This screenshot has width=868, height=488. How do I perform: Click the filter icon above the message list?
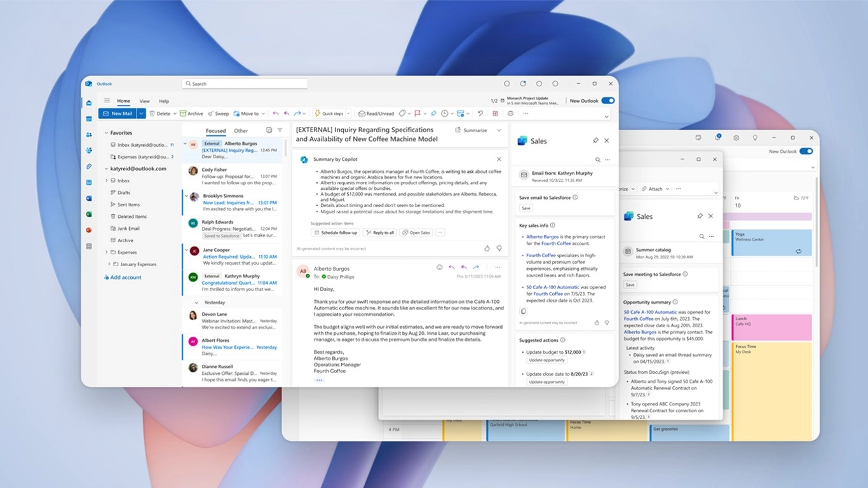tap(280, 130)
